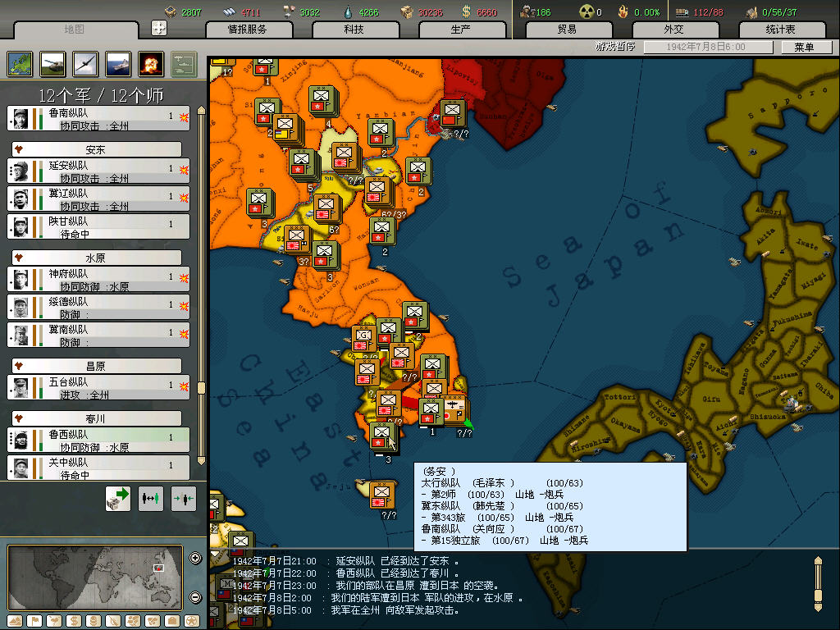Switch to economic map mode (dollar icon)
The width and height of the screenshot is (840, 630).
click(x=74, y=622)
